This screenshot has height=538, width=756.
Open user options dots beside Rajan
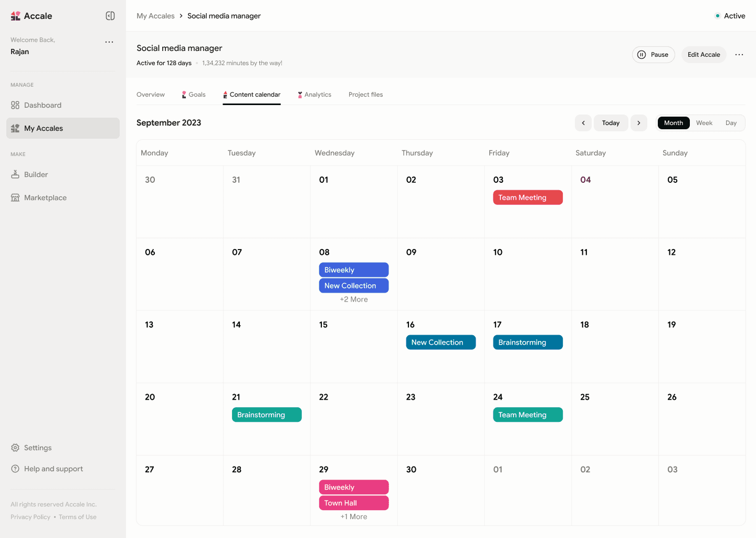click(109, 42)
